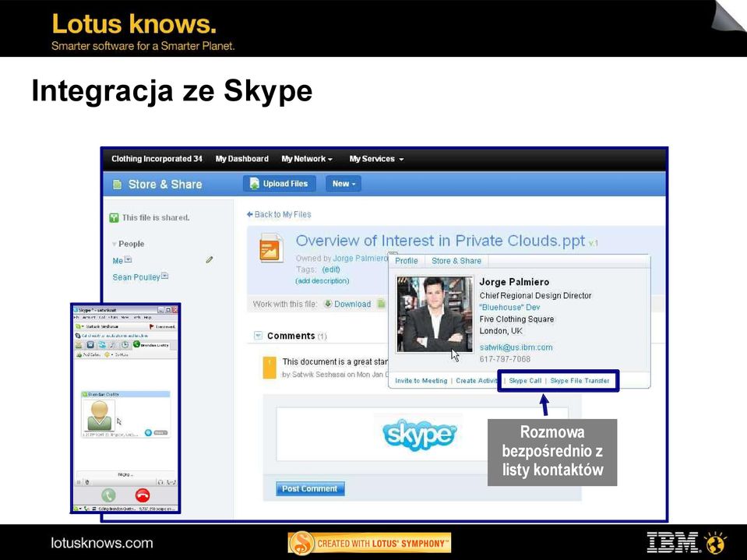Click the pencil edit icon beside Me

[209, 260]
